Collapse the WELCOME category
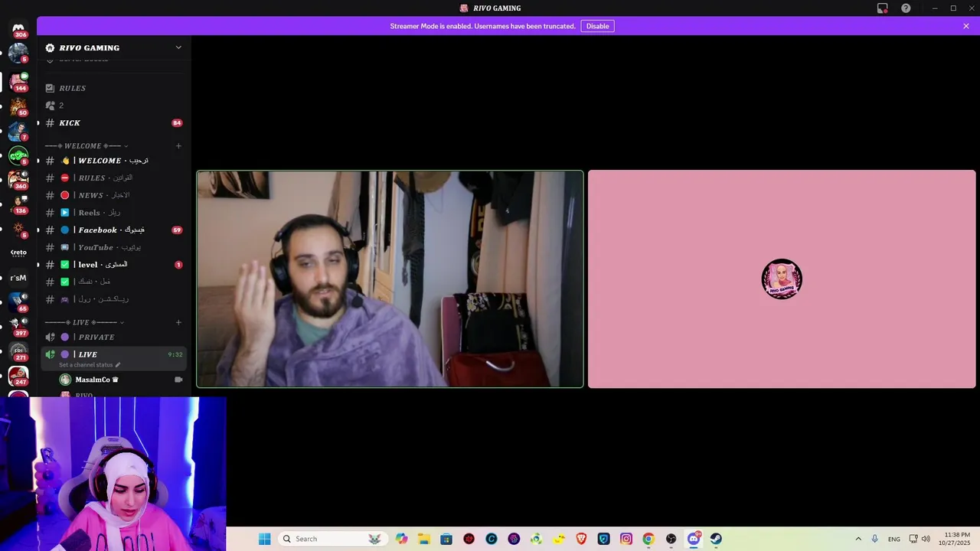Viewport: 980px width, 551px height. (x=87, y=146)
